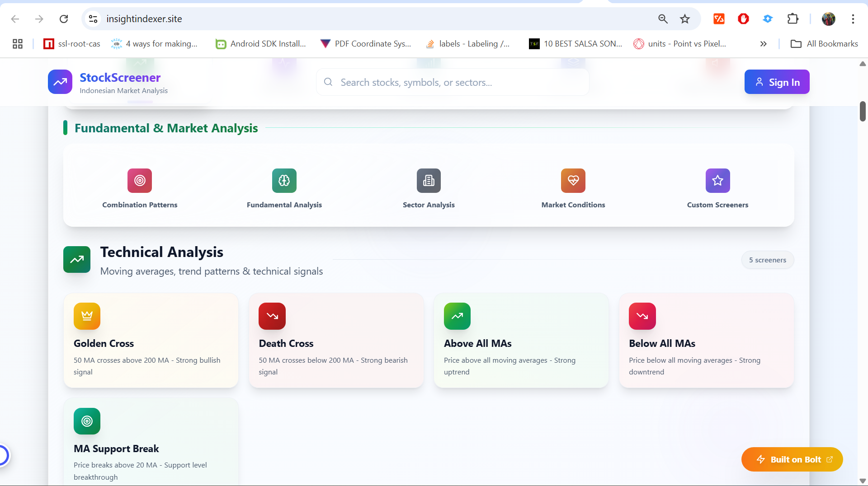This screenshot has height=486, width=868.
Task: Bookmark this page with the star icon
Action: (685, 19)
